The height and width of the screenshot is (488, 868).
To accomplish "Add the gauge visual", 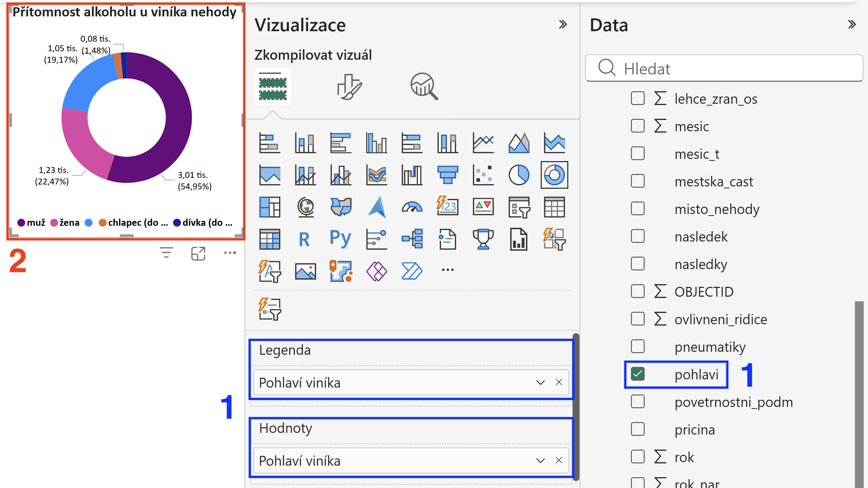I will 412,207.
